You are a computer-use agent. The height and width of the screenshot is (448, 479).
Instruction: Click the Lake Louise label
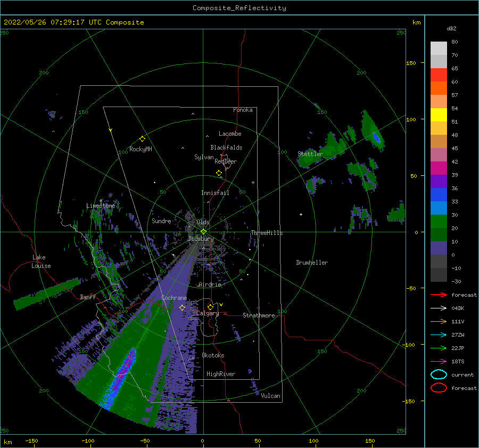(41, 262)
